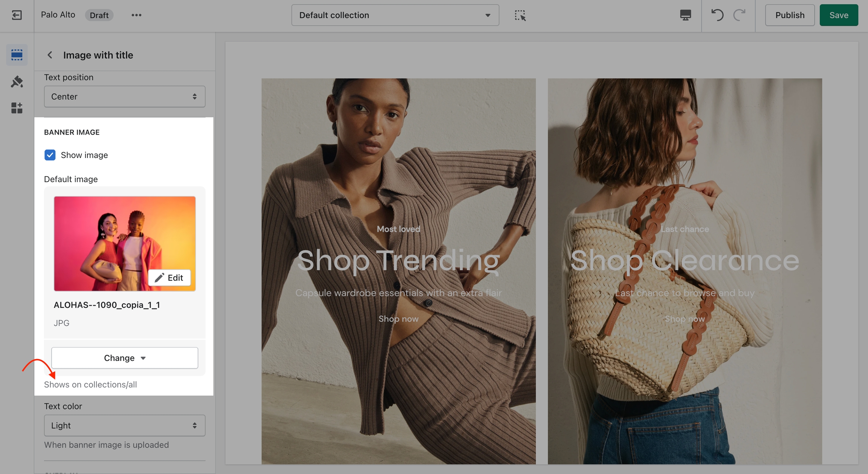Click the undo arrow

tap(717, 15)
